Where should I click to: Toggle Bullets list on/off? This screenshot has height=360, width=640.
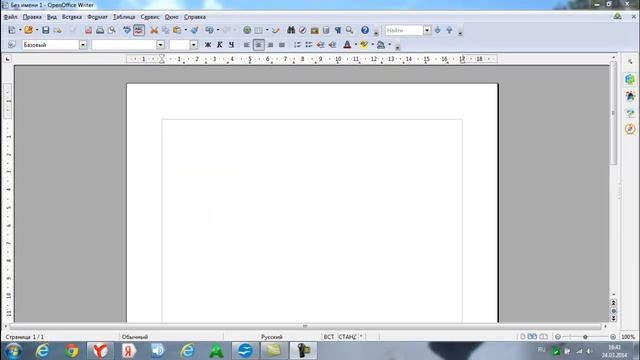pyautogui.click(x=309, y=45)
